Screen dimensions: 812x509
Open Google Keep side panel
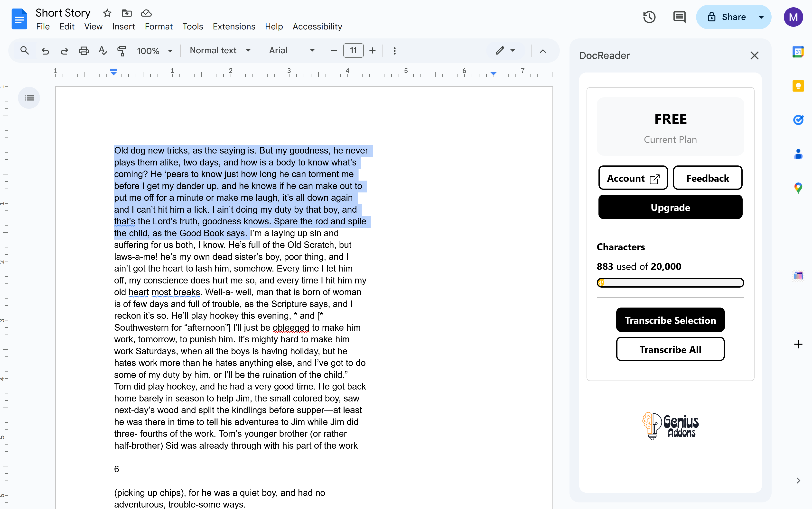(x=798, y=86)
